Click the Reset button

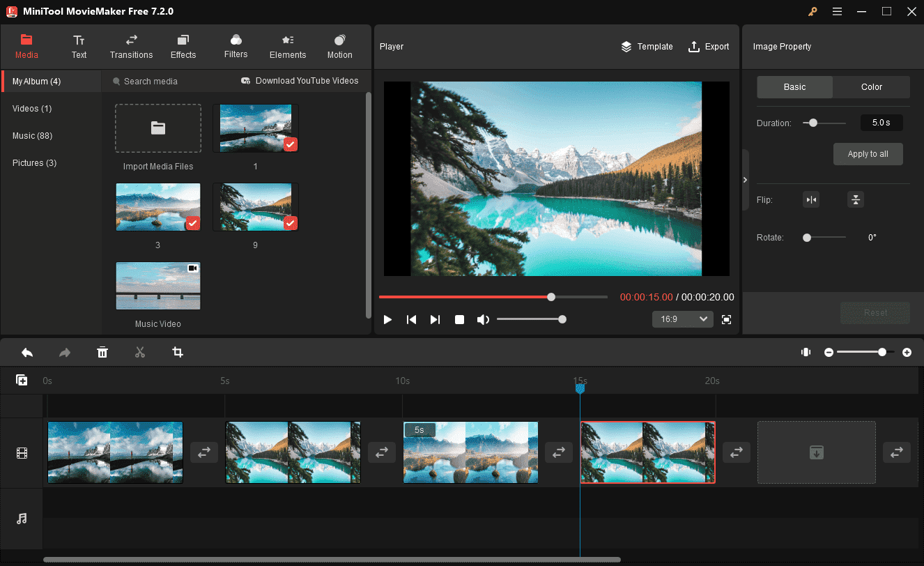point(875,313)
